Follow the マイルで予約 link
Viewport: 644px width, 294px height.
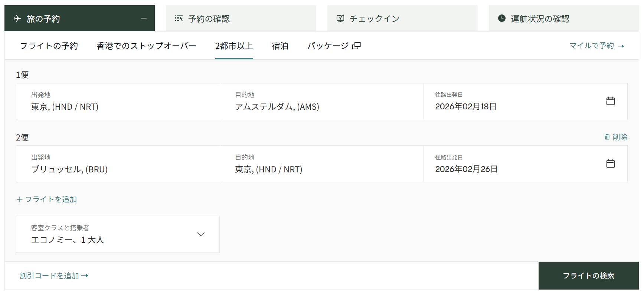(x=596, y=46)
